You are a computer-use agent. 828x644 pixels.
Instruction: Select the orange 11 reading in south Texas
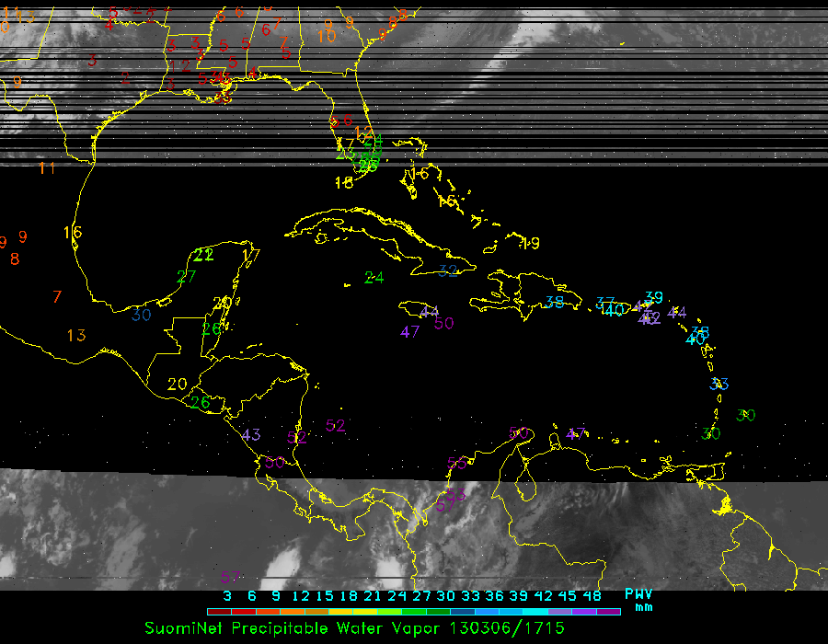(x=47, y=167)
